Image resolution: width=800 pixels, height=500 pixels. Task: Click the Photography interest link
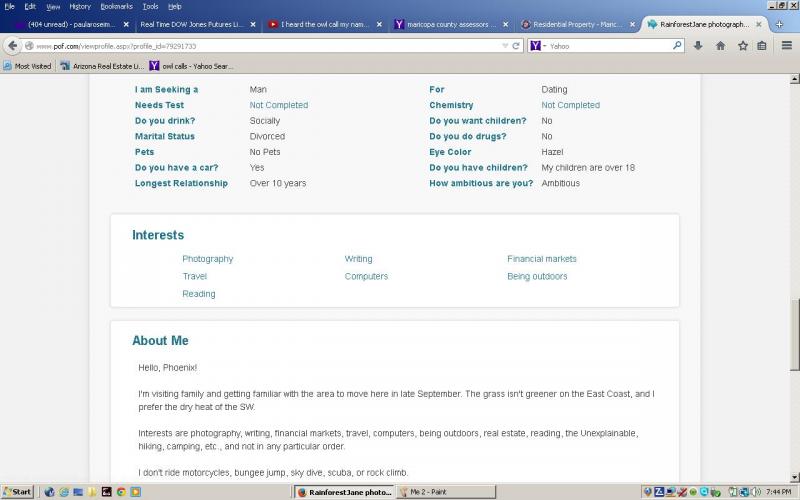207,259
